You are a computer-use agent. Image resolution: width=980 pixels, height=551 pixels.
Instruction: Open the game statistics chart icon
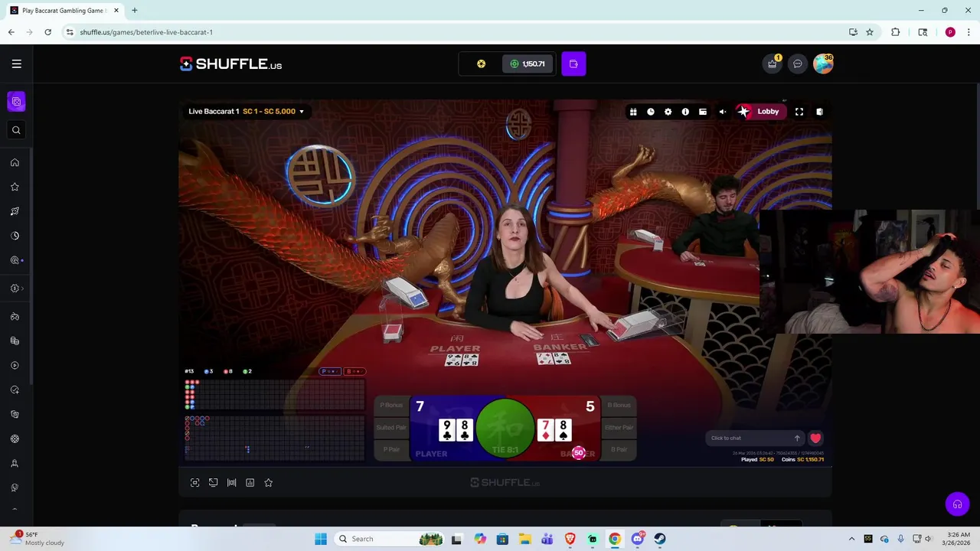(250, 483)
